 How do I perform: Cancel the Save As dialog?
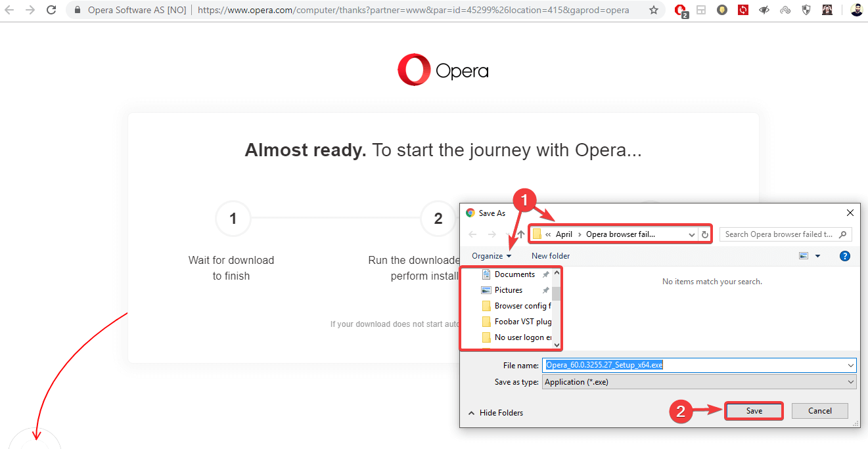pos(820,411)
